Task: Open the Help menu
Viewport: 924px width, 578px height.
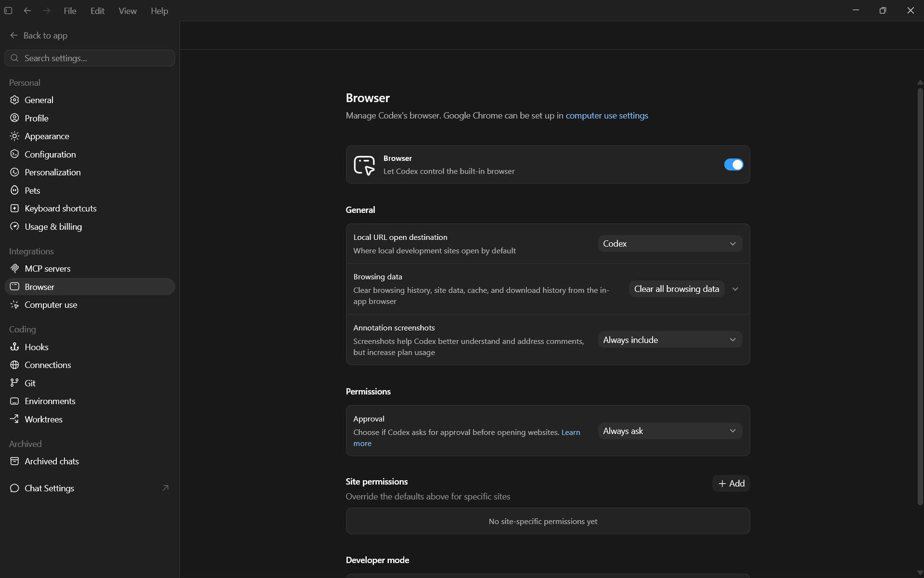Action: tap(159, 11)
